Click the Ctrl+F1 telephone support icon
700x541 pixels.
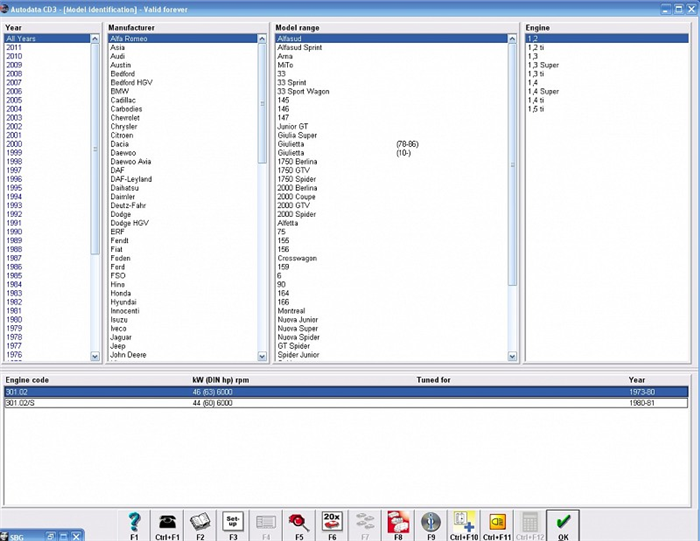coord(167,525)
